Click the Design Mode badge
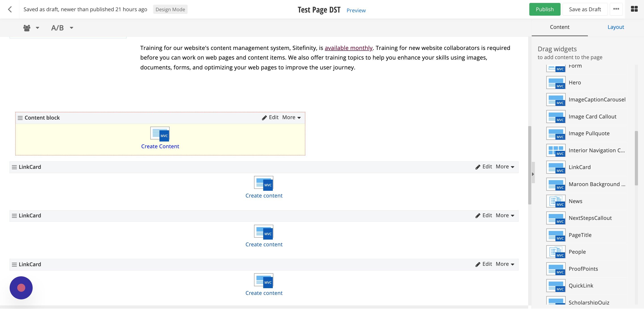 point(170,9)
